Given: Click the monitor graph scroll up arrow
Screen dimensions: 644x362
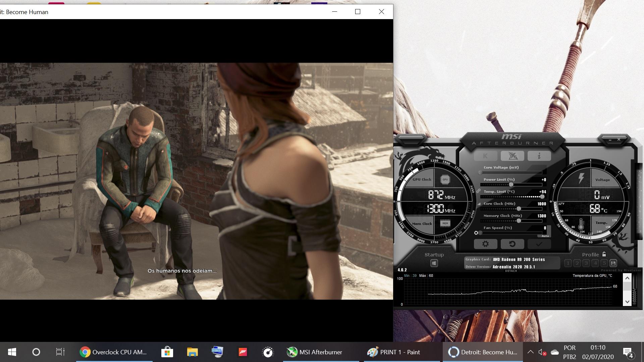Looking at the screenshot, I should (627, 278).
